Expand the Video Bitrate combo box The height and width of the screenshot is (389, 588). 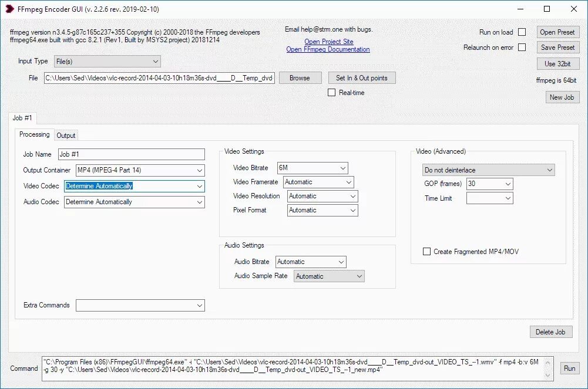click(313, 168)
